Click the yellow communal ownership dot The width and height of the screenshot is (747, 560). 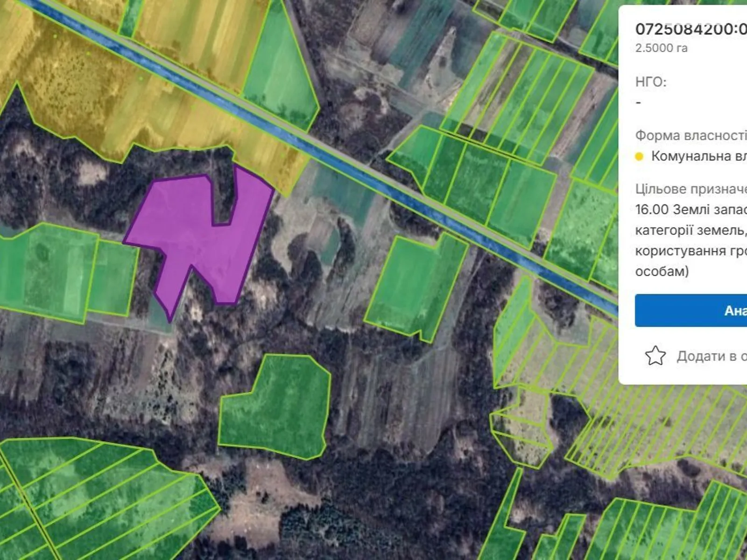(639, 156)
